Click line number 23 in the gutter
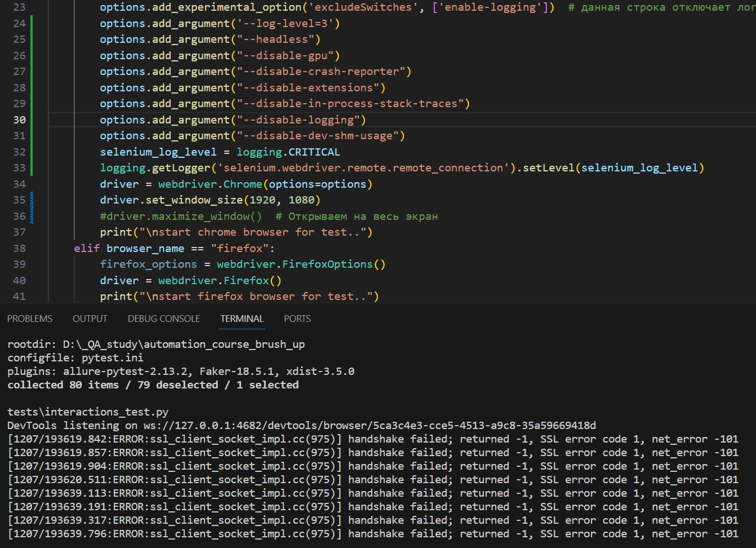 point(20,7)
